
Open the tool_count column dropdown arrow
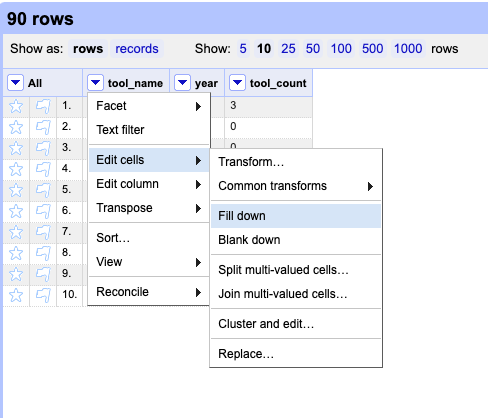pyautogui.click(x=237, y=82)
